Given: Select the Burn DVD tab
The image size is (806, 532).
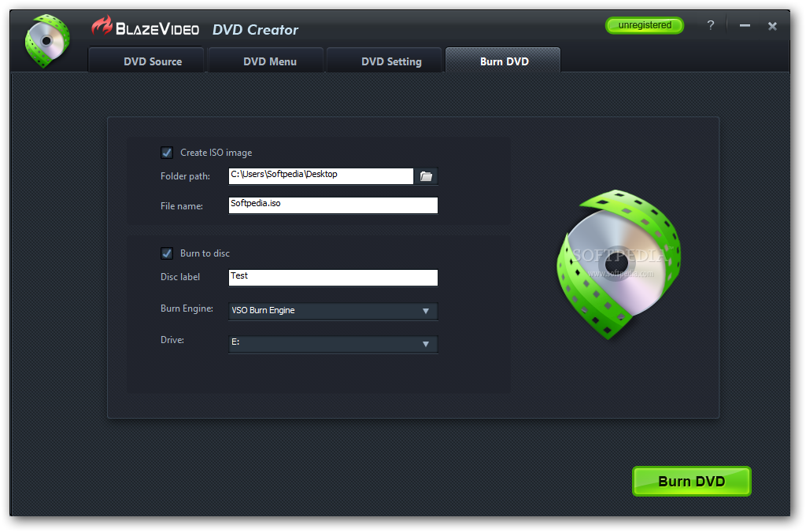Looking at the screenshot, I should (x=503, y=60).
